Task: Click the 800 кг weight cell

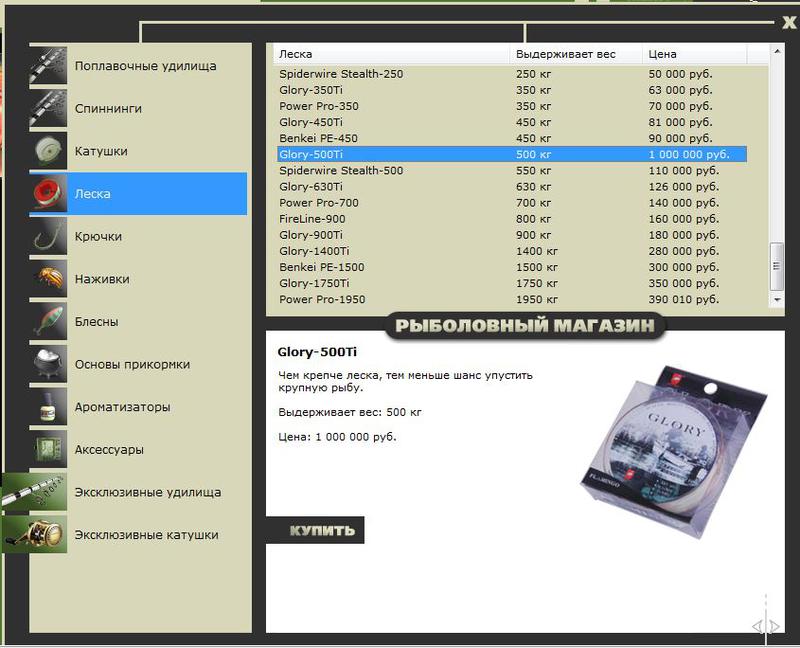Action: coord(534,219)
